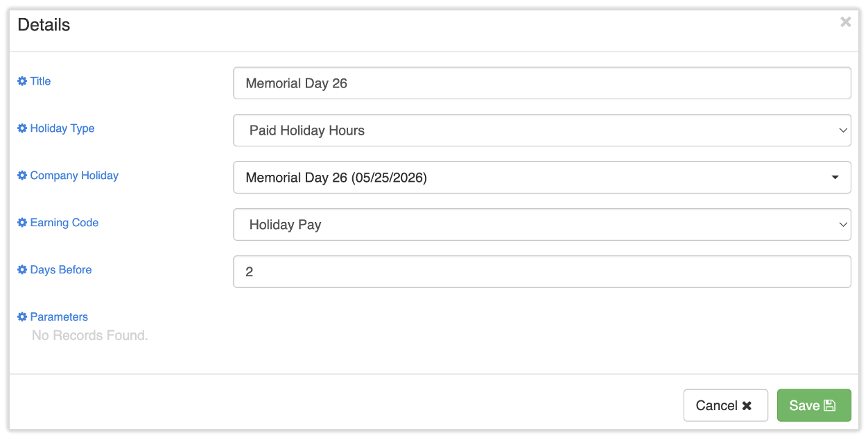This screenshot has height=440, width=868.
Task: Open the Holiday Type dropdown
Action: pyautogui.click(x=541, y=130)
